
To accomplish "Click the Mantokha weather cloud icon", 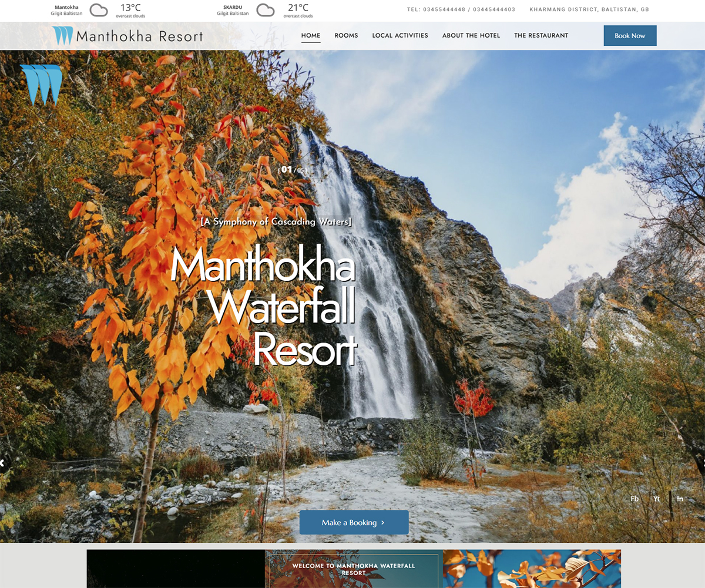I will (x=99, y=10).
